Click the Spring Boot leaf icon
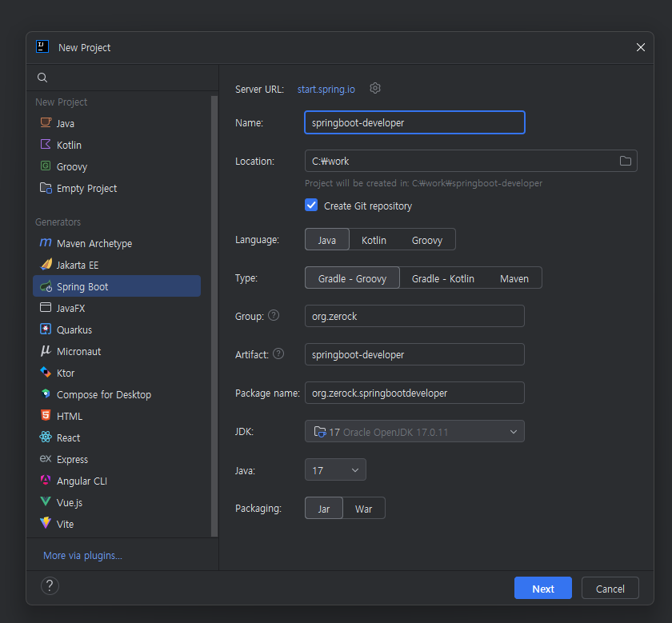 coord(46,286)
